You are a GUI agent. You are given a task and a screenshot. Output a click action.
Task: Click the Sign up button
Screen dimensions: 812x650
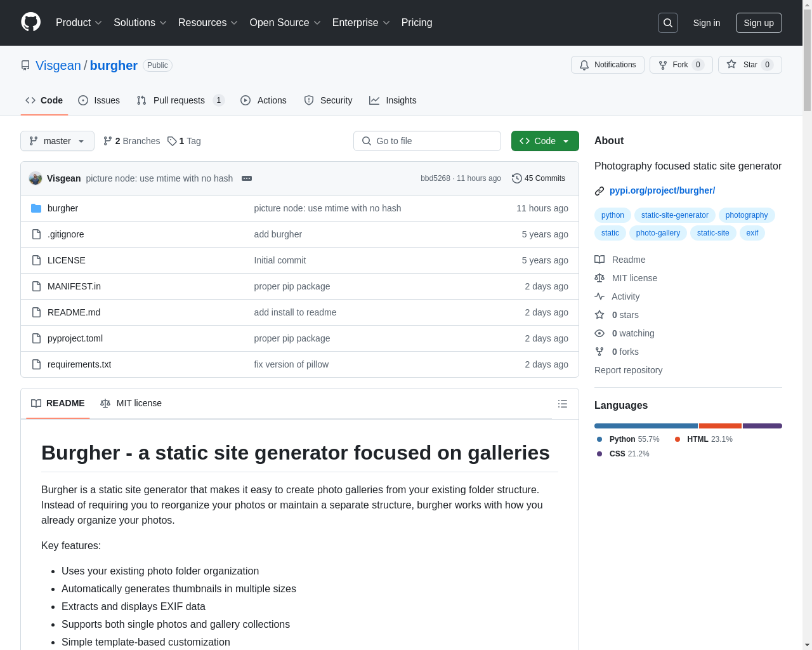(759, 23)
